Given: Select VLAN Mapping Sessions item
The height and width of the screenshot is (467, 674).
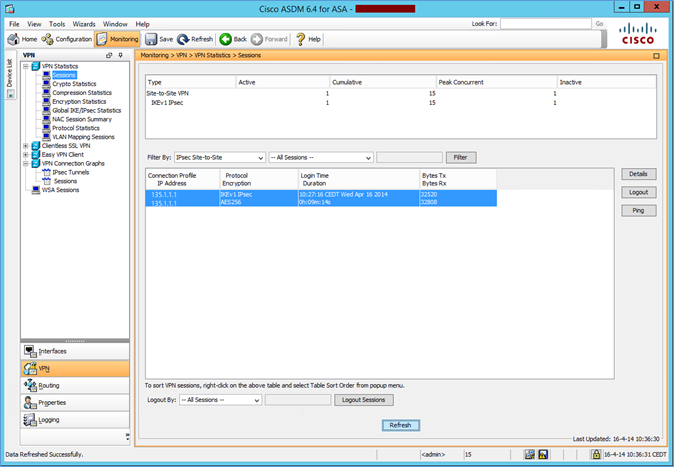Looking at the screenshot, I should click(83, 137).
